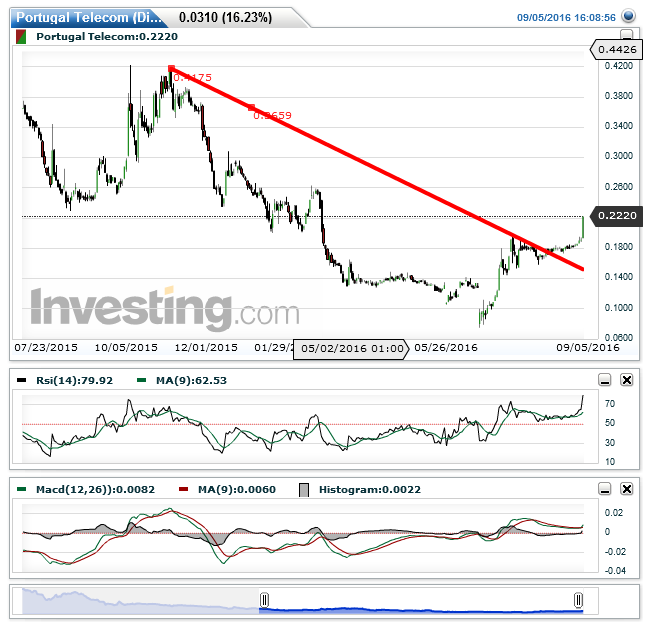Click the Portugal Telecom:0.2220 legend text
The width and height of the screenshot is (650, 627).
107,36
